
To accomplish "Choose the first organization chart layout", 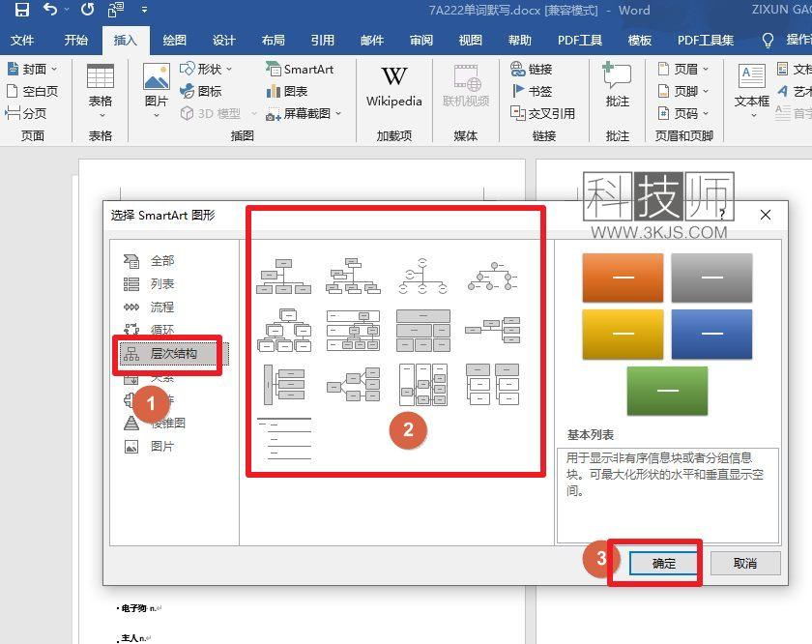I will tap(284, 277).
